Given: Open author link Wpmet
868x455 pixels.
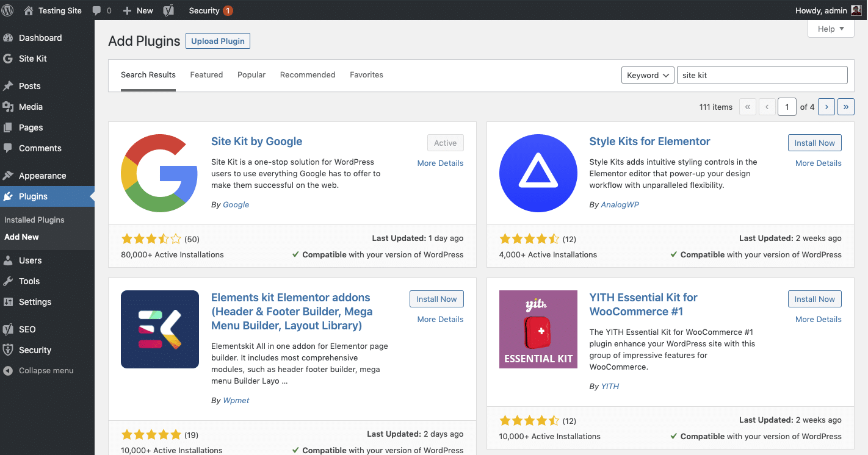Looking at the screenshot, I should click(x=236, y=400).
